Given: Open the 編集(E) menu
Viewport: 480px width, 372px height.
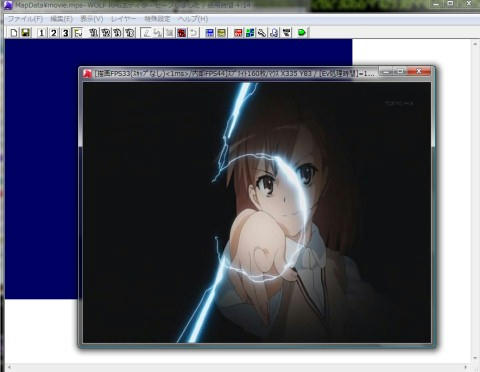Looking at the screenshot, I should coord(61,19).
